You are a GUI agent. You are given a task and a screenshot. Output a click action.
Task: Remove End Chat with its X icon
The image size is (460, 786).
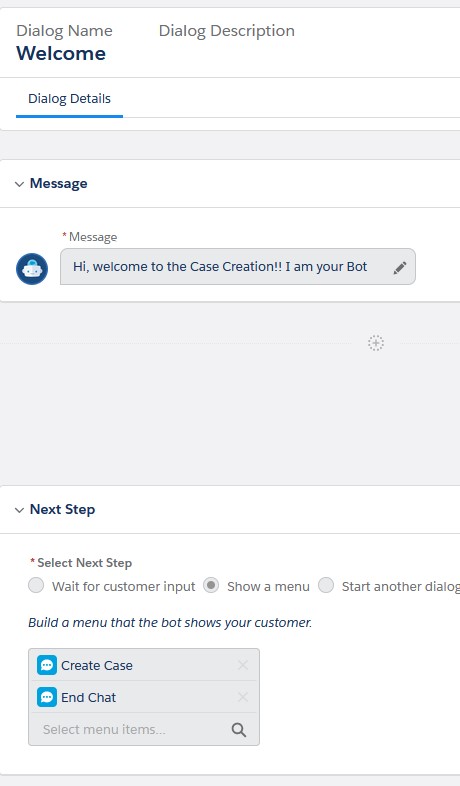coord(243,697)
